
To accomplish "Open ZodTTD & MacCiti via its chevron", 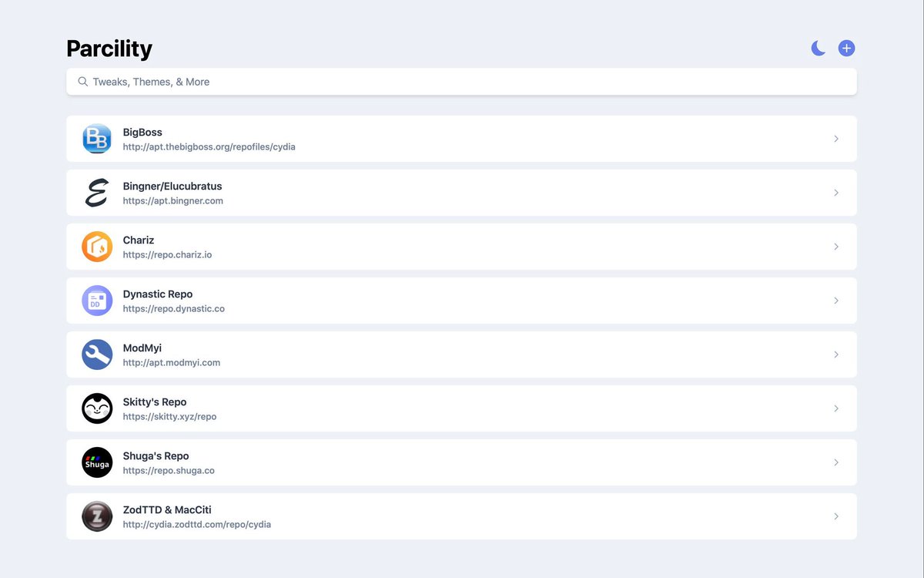I will point(836,516).
